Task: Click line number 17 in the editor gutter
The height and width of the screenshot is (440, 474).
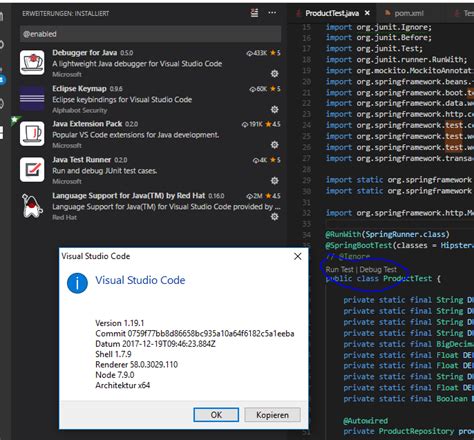Action: tap(307, 49)
